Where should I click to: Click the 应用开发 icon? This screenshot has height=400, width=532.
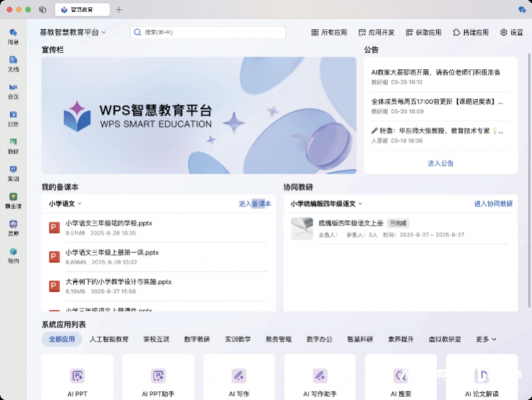click(x=362, y=32)
